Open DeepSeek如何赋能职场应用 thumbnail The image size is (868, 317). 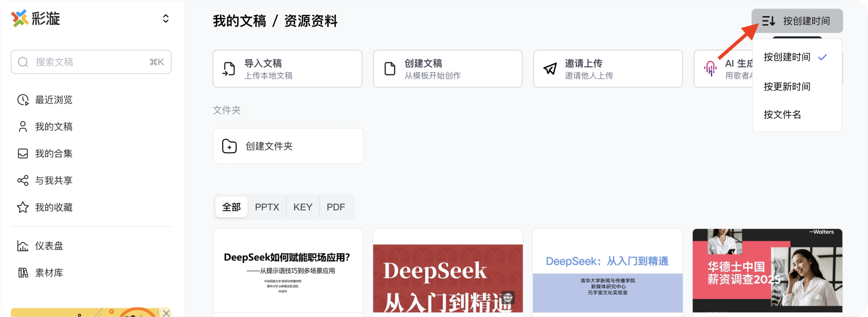(288, 271)
